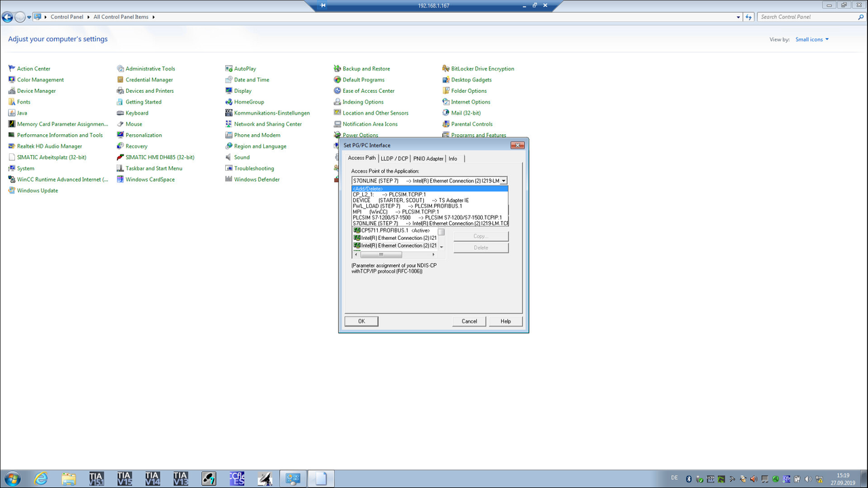Screen dimensions: 868x488
Task: Open the Java control panel item
Action: pos(18,113)
